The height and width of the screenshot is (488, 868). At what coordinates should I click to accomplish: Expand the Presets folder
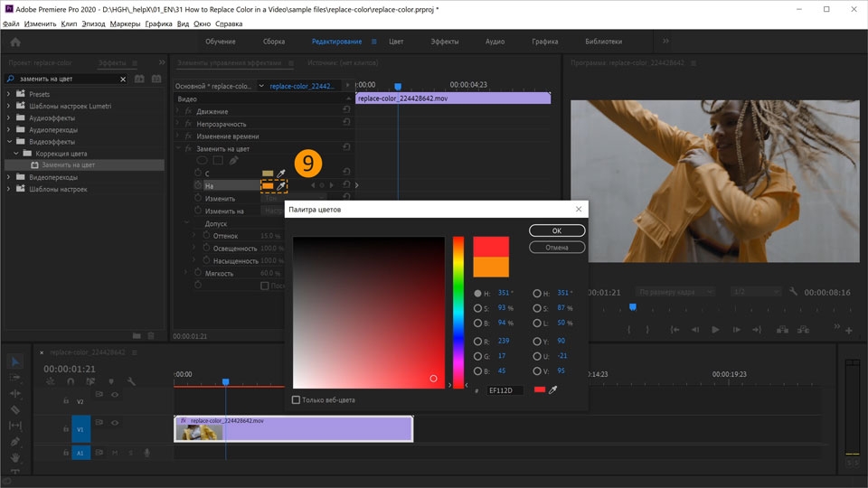[10, 94]
